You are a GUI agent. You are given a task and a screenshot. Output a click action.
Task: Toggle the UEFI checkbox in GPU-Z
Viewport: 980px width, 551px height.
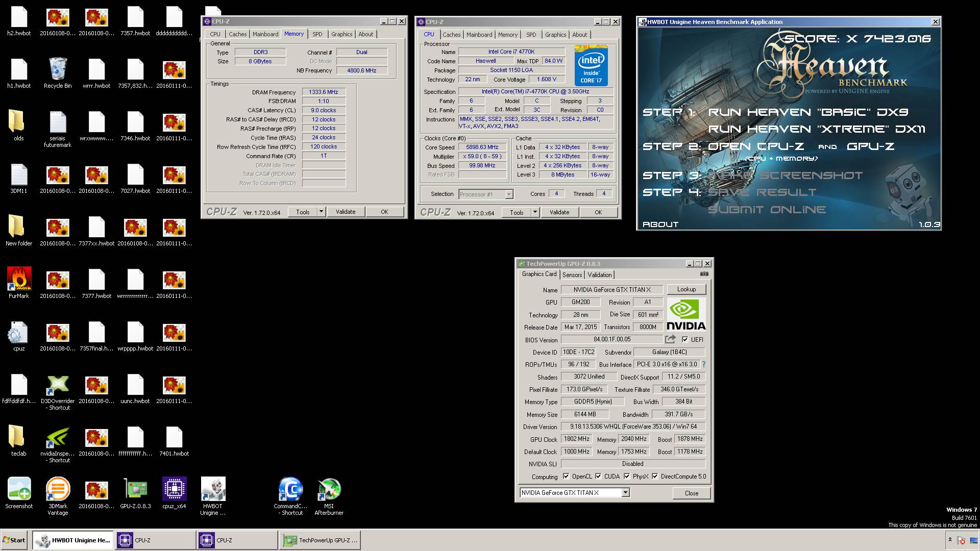click(x=685, y=340)
